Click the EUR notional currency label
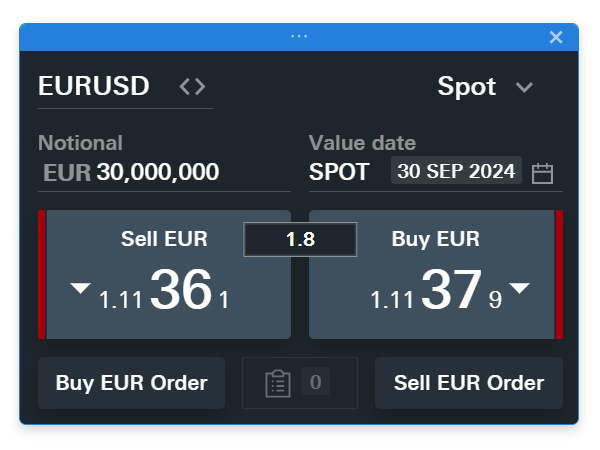The width and height of the screenshot is (600, 450). coord(67,173)
